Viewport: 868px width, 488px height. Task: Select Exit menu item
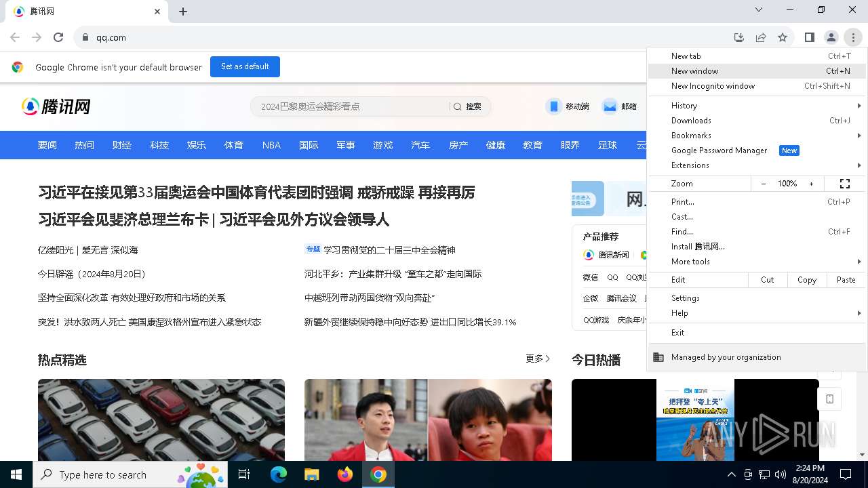point(757,333)
